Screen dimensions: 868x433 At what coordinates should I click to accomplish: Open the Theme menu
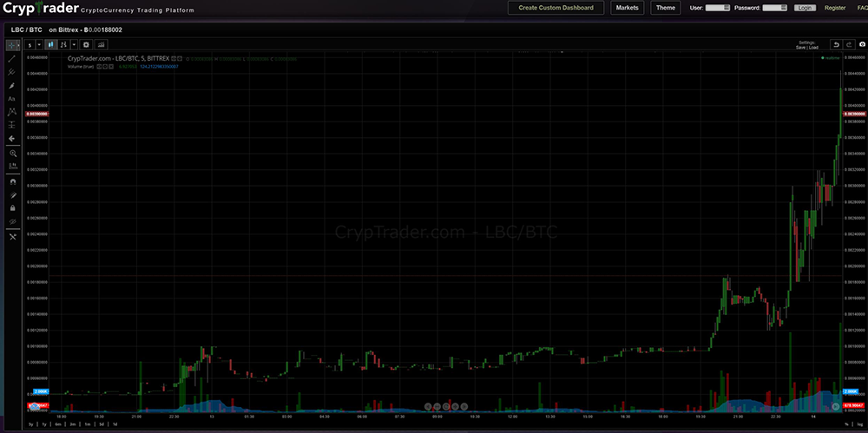(x=665, y=8)
